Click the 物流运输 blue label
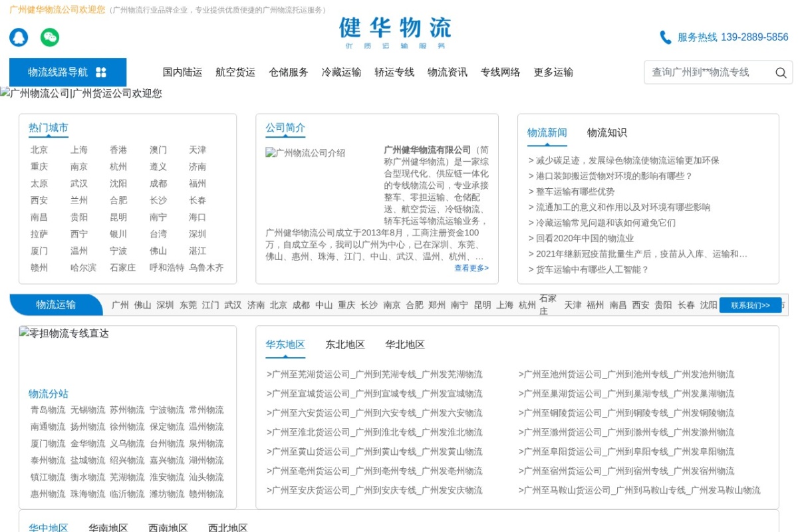 coord(56,305)
